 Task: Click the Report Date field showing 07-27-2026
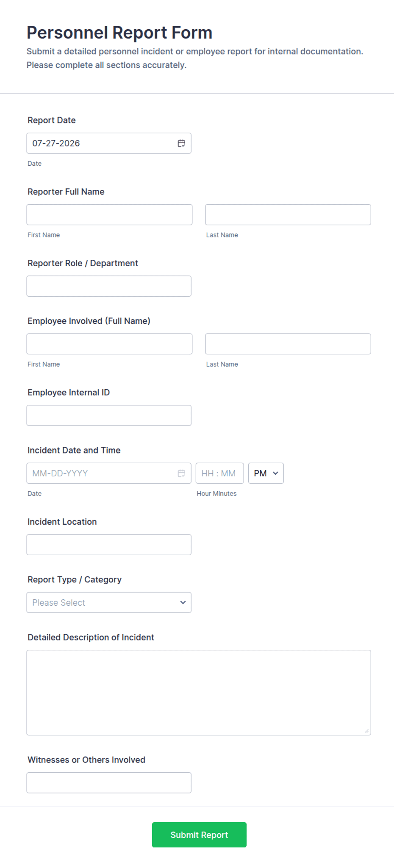click(109, 143)
